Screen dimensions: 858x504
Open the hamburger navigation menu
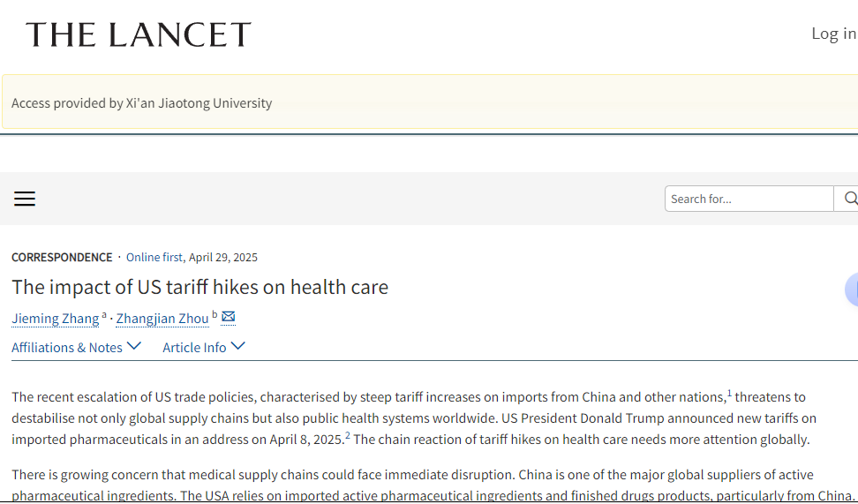[x=25, y=199]
